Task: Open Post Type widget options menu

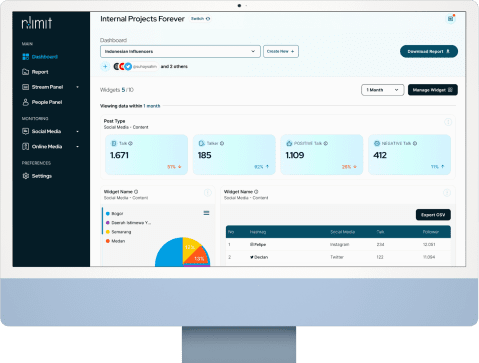Action: 448,122
